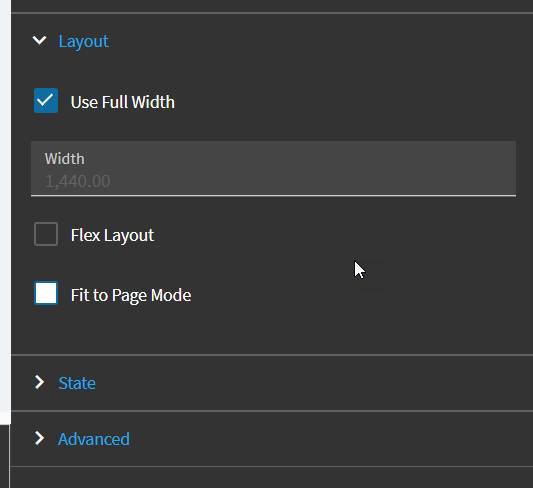Expand the State section chevron
533x488 pixels.
pyautogui.click(x=40, y=382)
